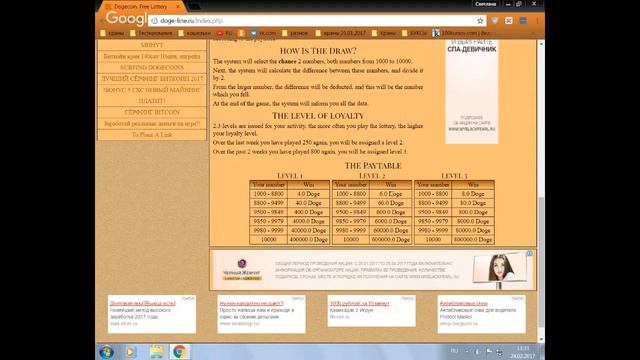The image size is (640, 360).
Task: Open the 'краны' bookmark folder
Action: pyautogui.click(x=112, y=33)
